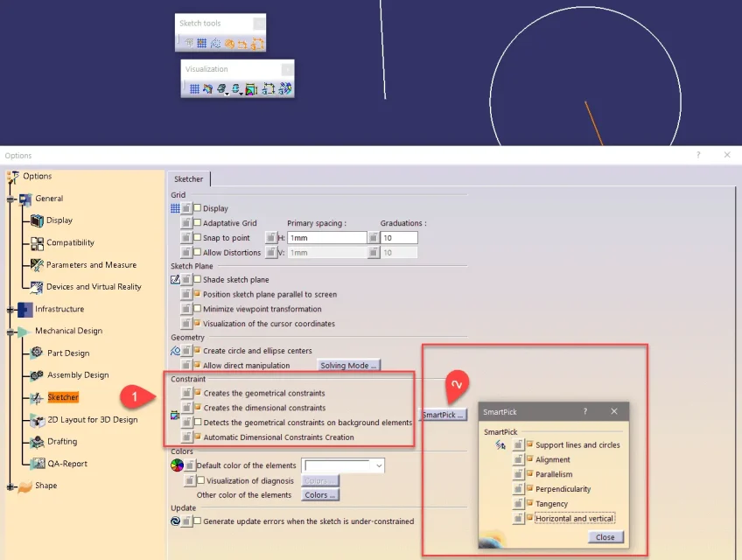The width and height of the screenshot is (742, 560).
Task: Click the grid icon in Sketch tools toolbar
Action: pyautogui.click(x=201, y=43)
